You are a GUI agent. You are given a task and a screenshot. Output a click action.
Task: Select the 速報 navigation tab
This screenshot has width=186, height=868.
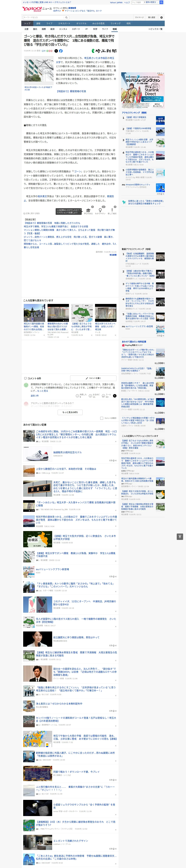click(x=38, y=24)
